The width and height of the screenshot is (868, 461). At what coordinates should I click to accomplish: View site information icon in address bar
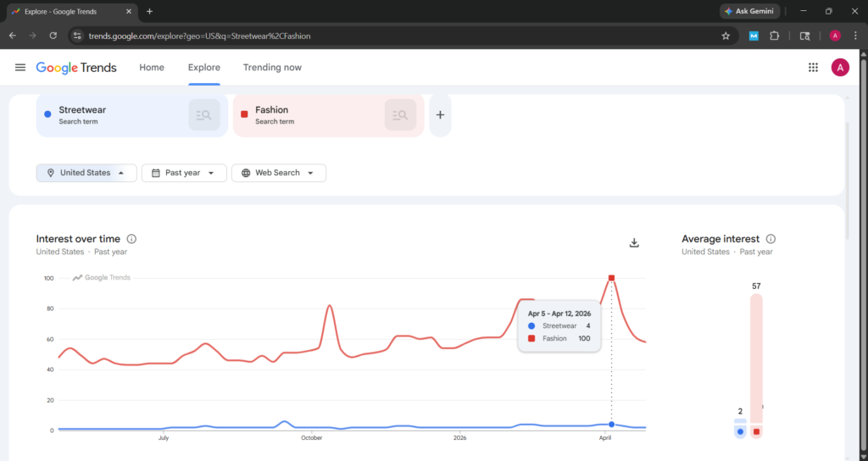pyautogui.click(x=77, y=36)
